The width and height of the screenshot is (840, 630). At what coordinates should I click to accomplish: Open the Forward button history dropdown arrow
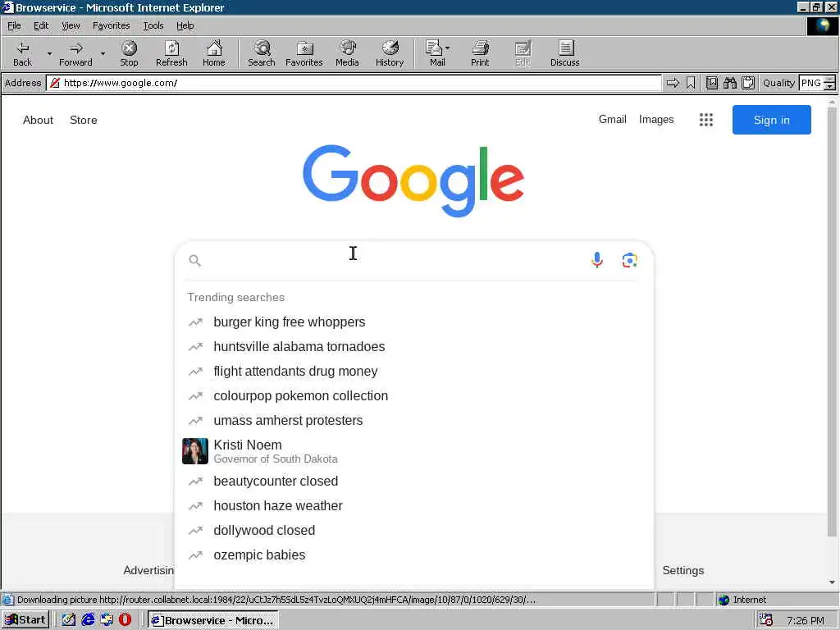point(103,53)
